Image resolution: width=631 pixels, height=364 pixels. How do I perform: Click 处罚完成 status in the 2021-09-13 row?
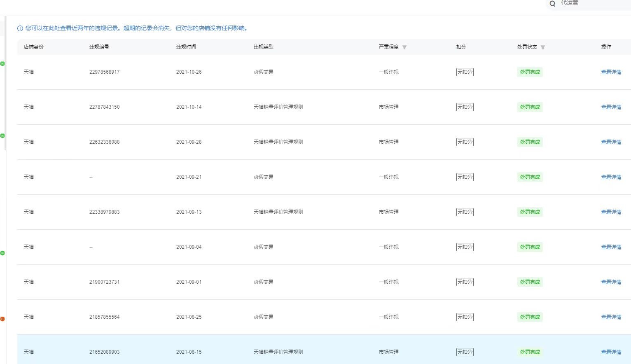tap(530, 212)
